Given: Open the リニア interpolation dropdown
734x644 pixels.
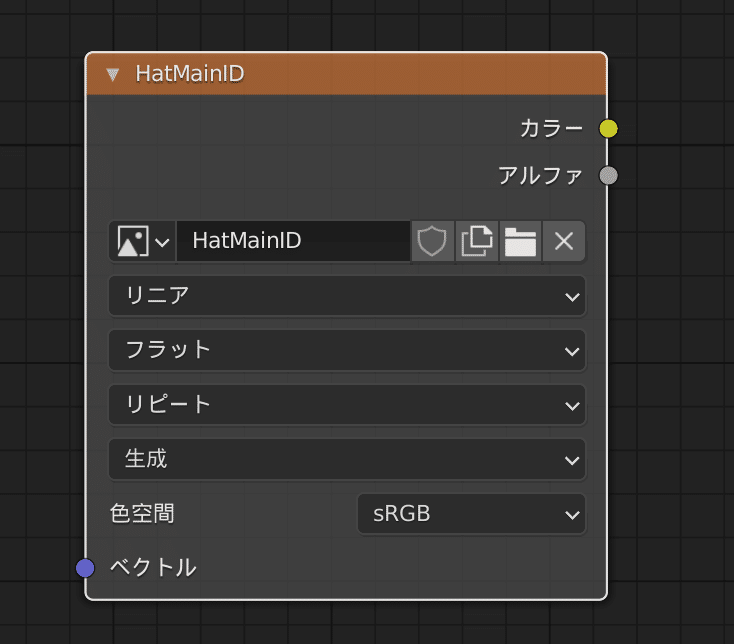Looking at the screenshot, I should 346,296.
